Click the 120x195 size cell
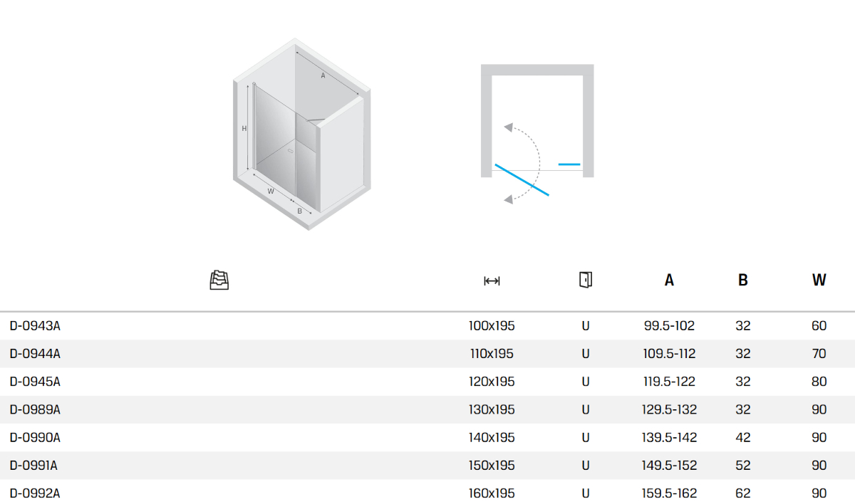The height and width of the screenshot is (504, 855). (x=492, y=382)
